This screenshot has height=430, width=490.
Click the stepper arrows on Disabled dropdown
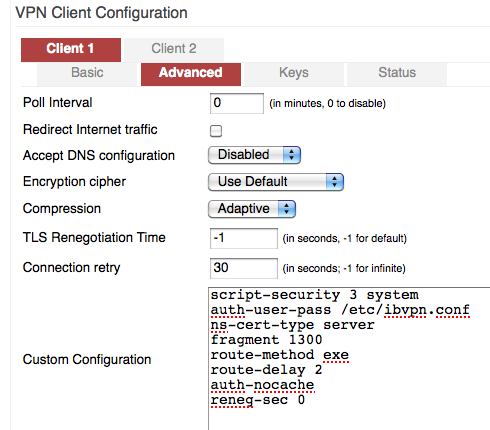[292, 155]
